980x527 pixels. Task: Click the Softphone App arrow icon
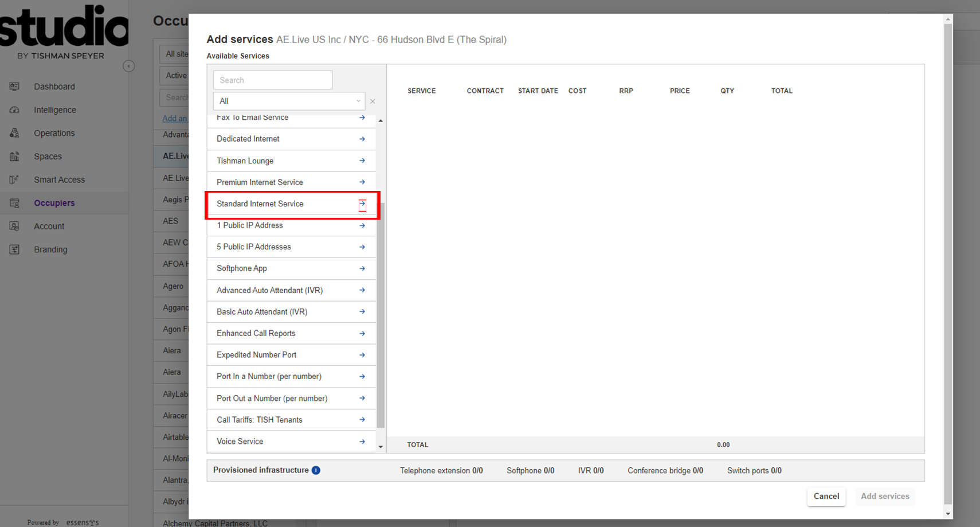[362, 268]
